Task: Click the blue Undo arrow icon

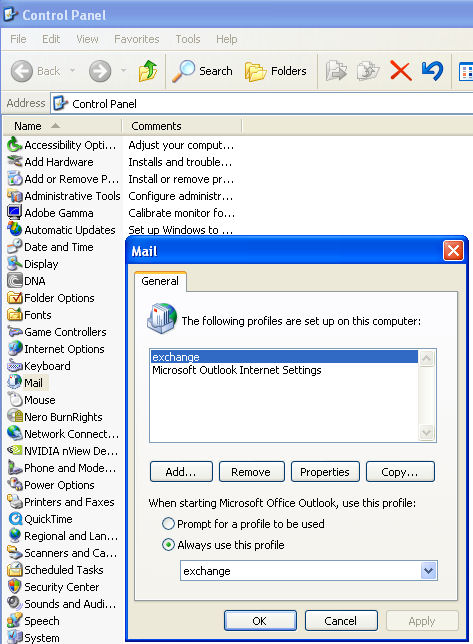Action: point(432,71)
